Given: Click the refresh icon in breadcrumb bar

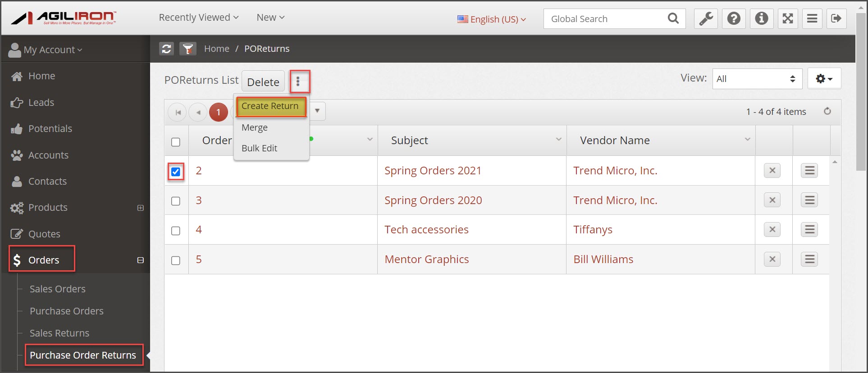Looking at the screenshot, I should (x=166, y=49).
